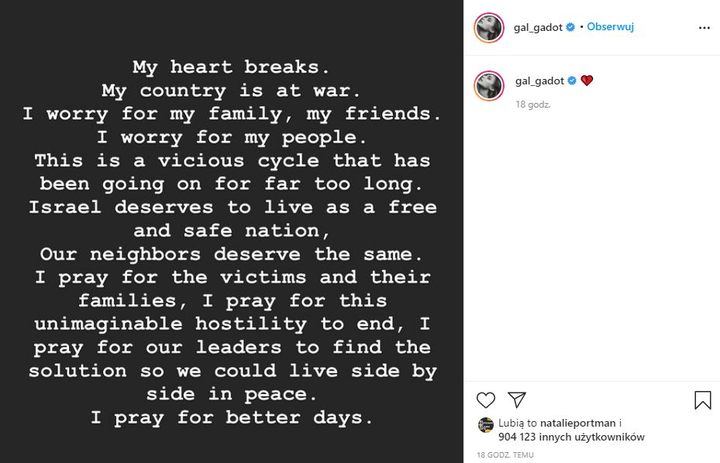Share the post via paper plane icon

[x=517, y=400]
